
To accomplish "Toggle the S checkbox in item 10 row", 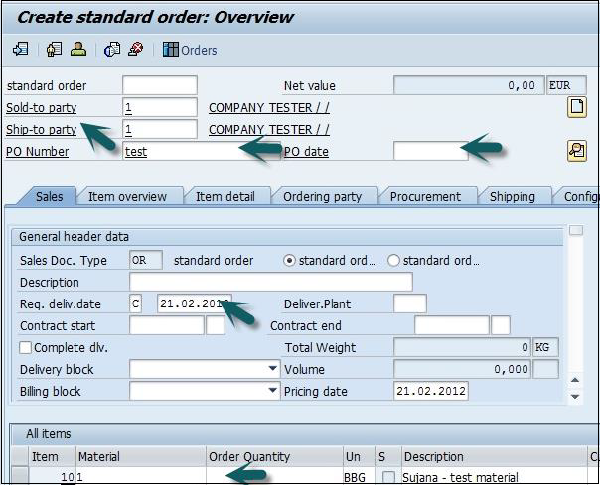I will click(x=388, y=477).
